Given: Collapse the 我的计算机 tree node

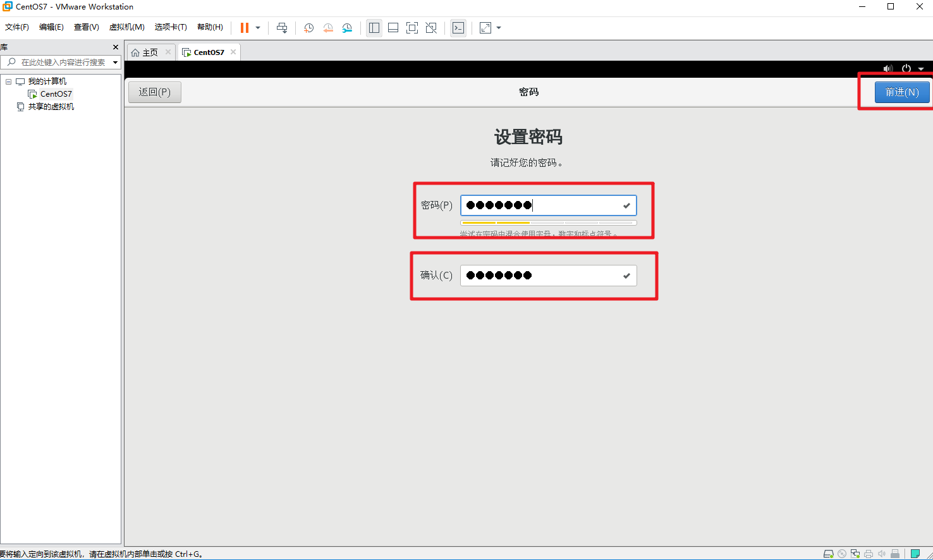Looking at the screenshot, I should (9, 82).
